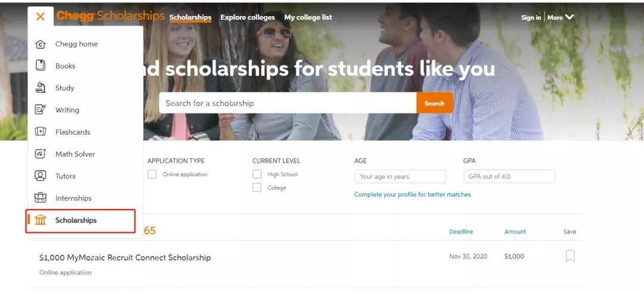Switch to the Explore colleges tab
The height and width of the screenshot is (293, 644).
coord(247,17)
